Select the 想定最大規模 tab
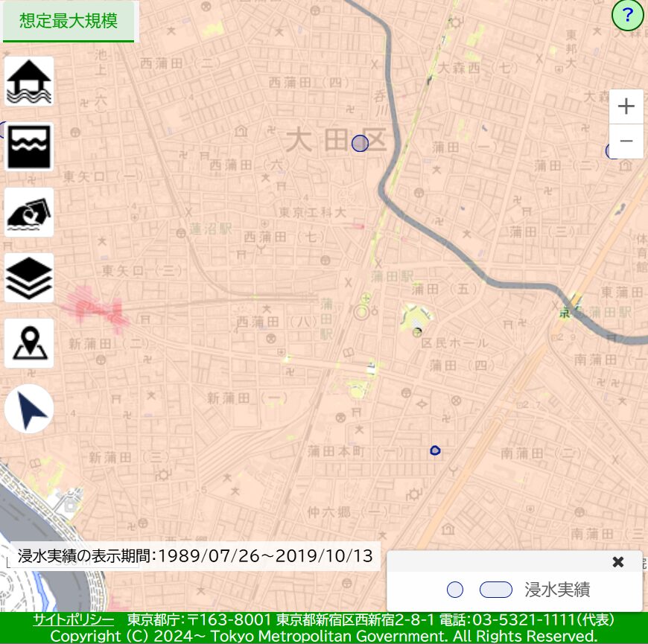Screen dimensions: 648x644 coord(69,21)
